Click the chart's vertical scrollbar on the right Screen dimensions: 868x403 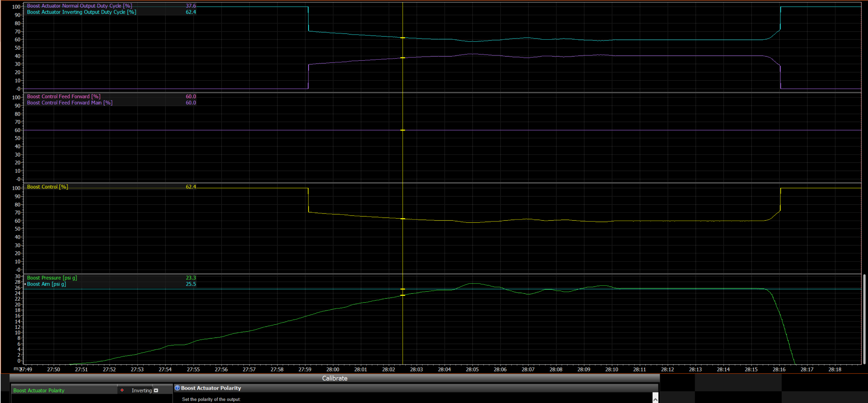point(864,319)
